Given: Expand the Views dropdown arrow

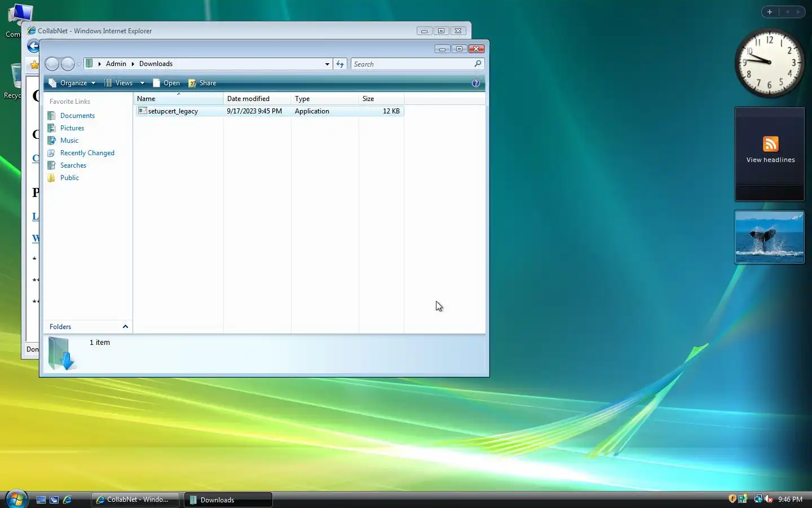Looking at the screenshot, I should pyautogui.click(x=142, y=83).
